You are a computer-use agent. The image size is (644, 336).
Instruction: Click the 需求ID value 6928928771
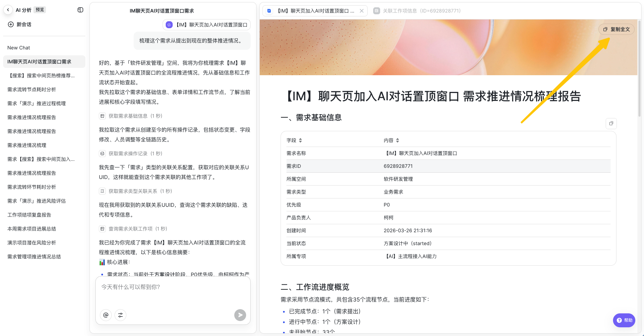click(398, 166)
